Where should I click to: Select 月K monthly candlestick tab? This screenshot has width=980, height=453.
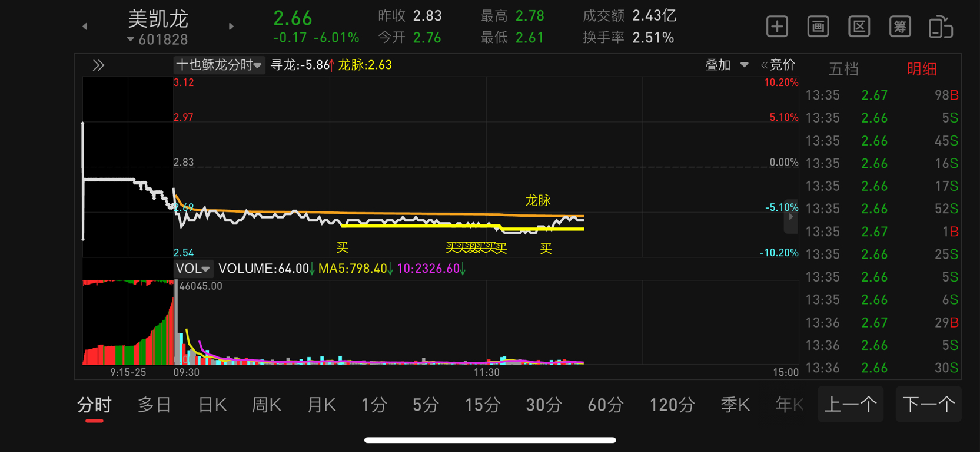[321, 405]
